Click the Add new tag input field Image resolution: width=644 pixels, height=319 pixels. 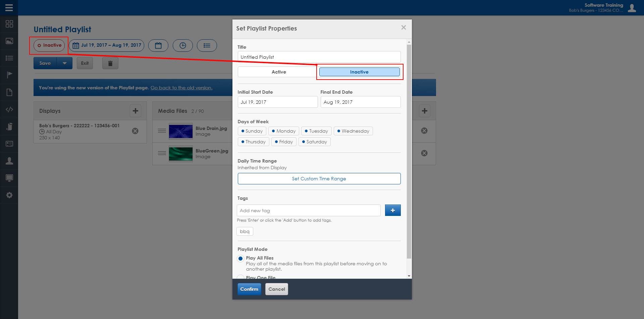[308, 211]
